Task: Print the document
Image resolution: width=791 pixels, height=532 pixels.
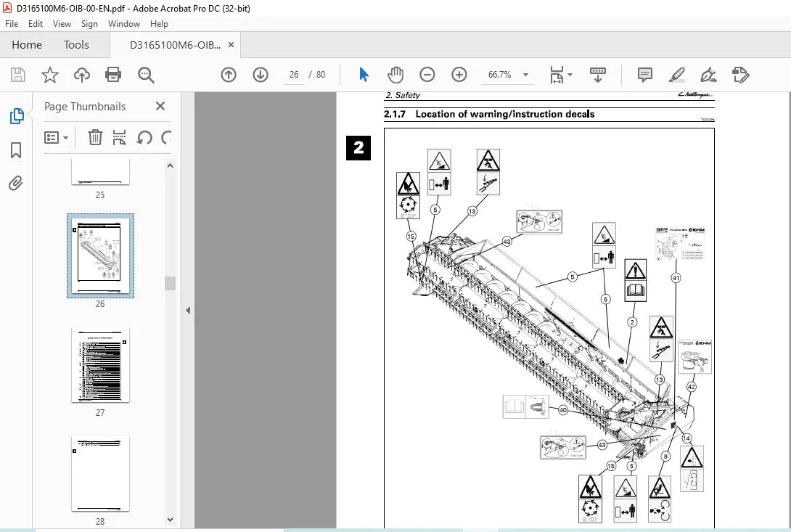Action: (113, 75)
